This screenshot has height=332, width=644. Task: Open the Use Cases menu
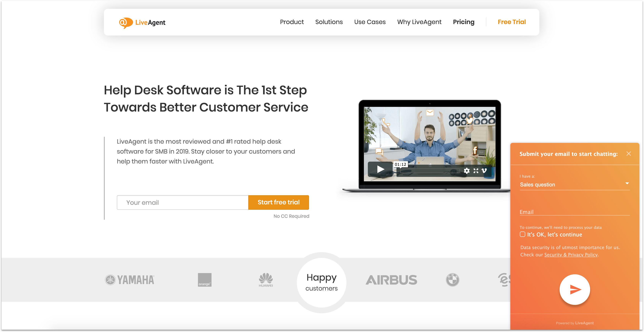(370, 22)
